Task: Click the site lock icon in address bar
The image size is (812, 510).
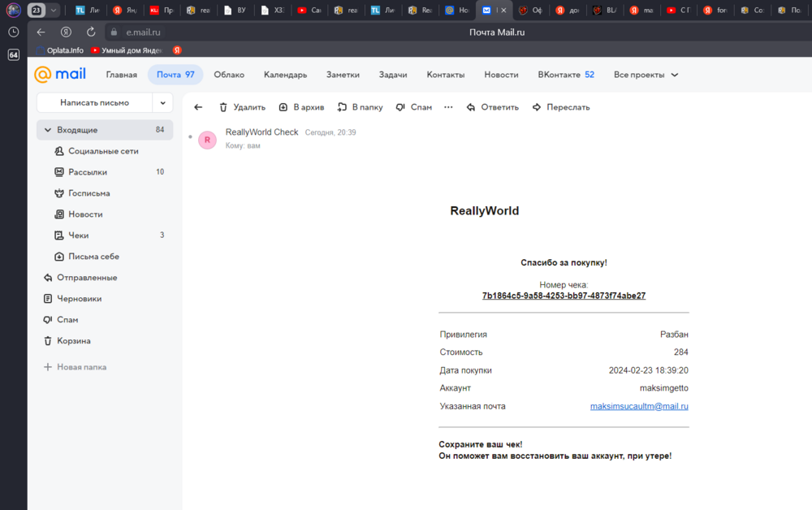Action: click(114, 32)
